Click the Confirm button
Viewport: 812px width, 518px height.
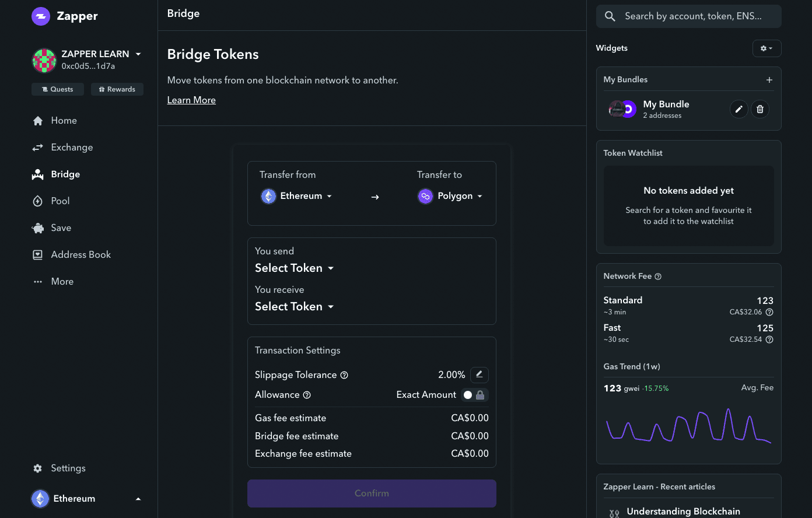(x=372, y=494)
